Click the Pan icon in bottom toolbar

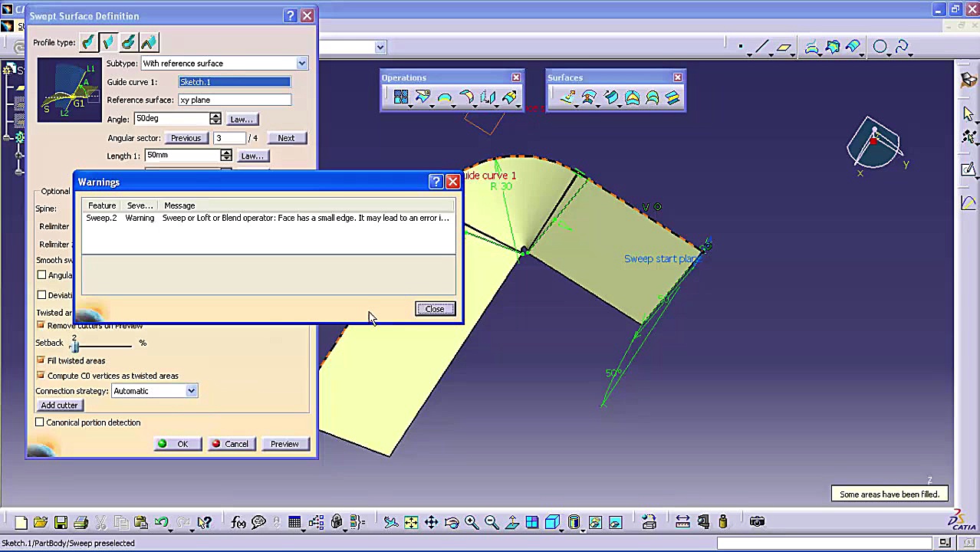point(431,523)
